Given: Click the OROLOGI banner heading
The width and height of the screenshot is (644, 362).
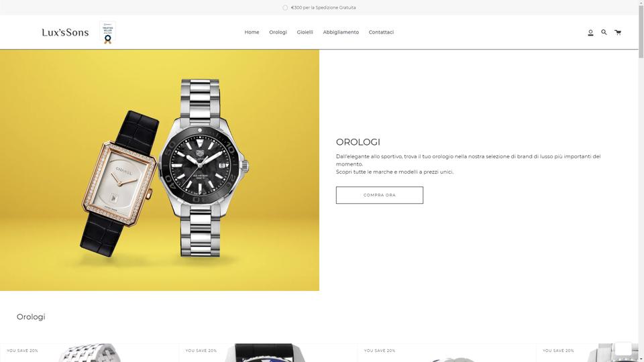Looking at the screenshot, I should coord(358,142).
